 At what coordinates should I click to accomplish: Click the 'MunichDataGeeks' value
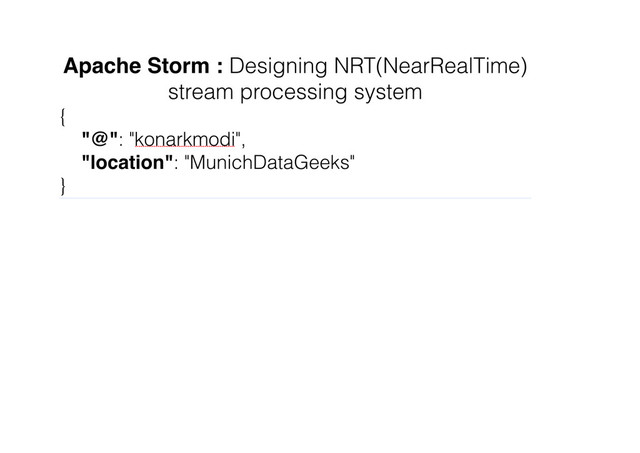click(x=269, y=162)
